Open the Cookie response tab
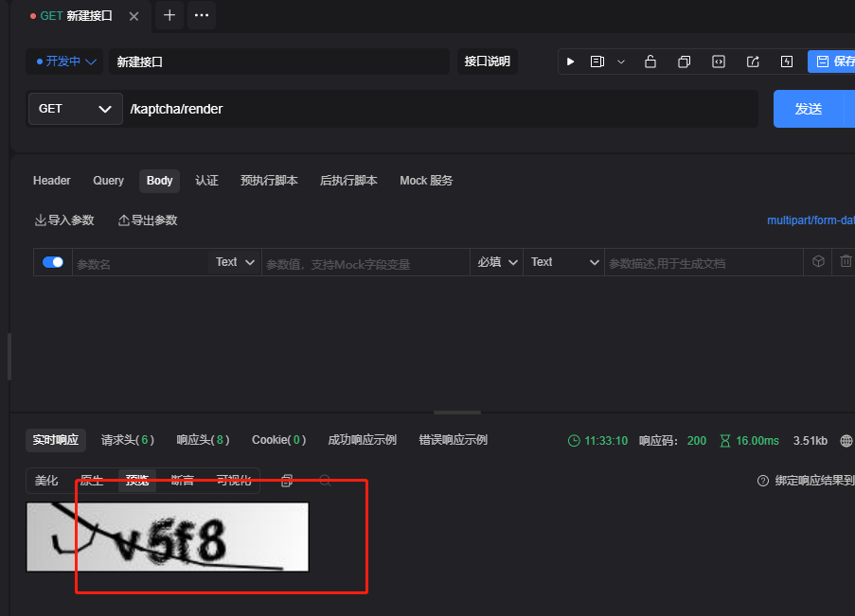855x616 pixels. (278, 440)
